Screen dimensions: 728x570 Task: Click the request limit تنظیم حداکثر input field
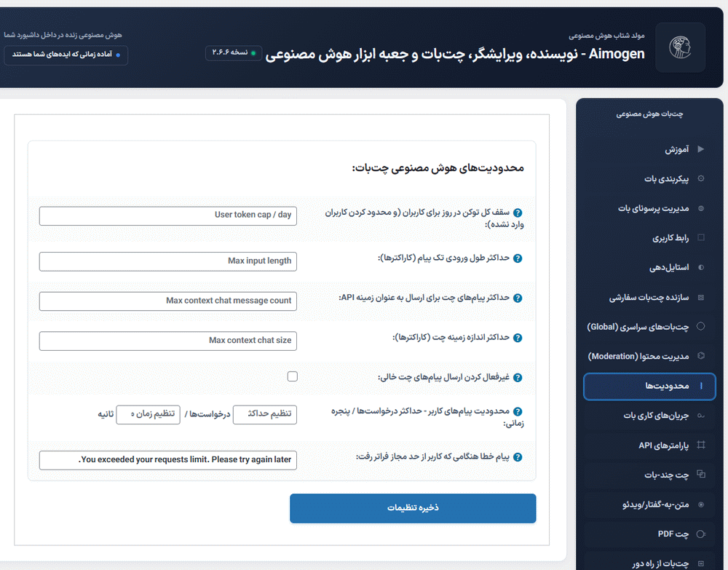click(x=264, y=414)
